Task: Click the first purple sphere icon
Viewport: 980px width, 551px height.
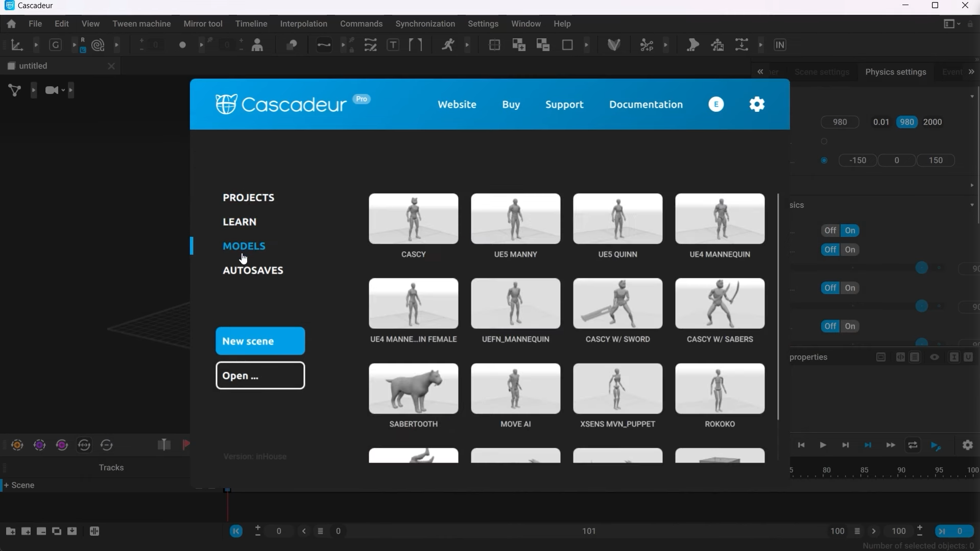Action: pos(39,445)
